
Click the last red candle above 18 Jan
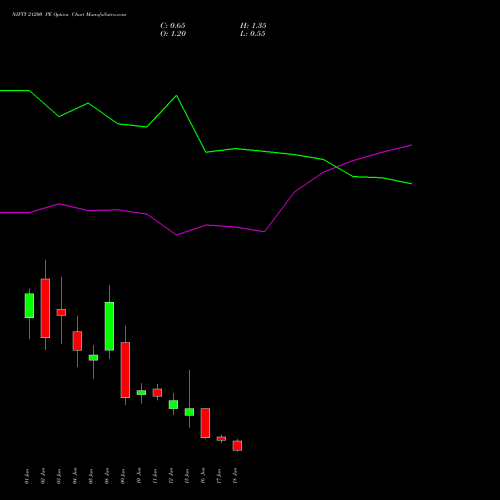(237, 446)
